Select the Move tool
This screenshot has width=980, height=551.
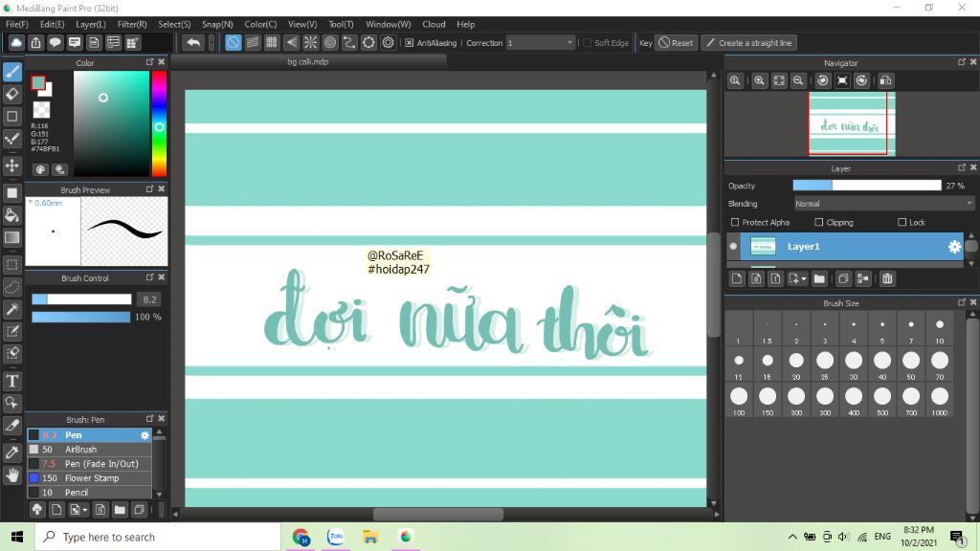12,165
